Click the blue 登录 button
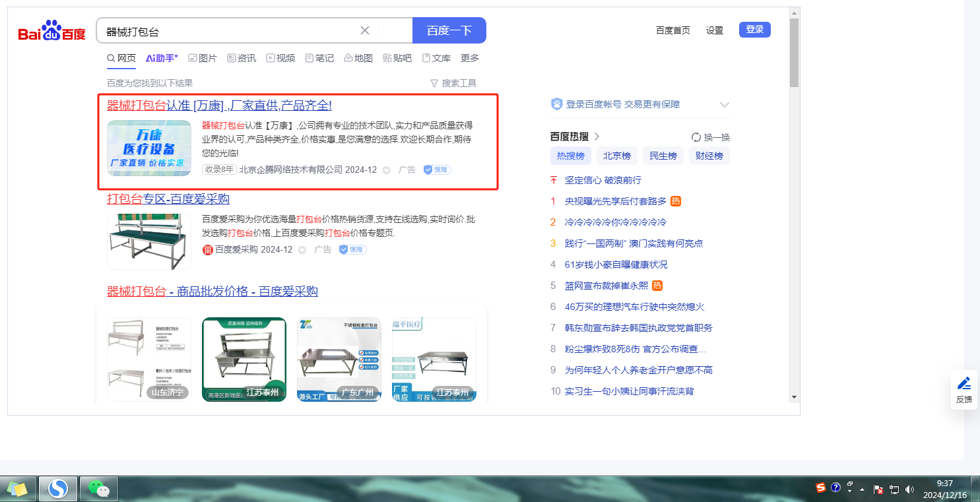Screen dimensions: 980x502 pos(755,30)
